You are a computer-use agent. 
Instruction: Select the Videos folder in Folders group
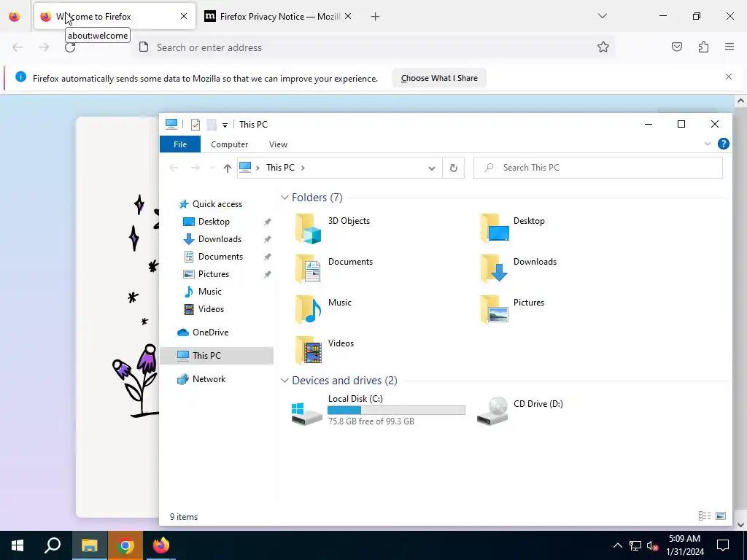point(325,350)
